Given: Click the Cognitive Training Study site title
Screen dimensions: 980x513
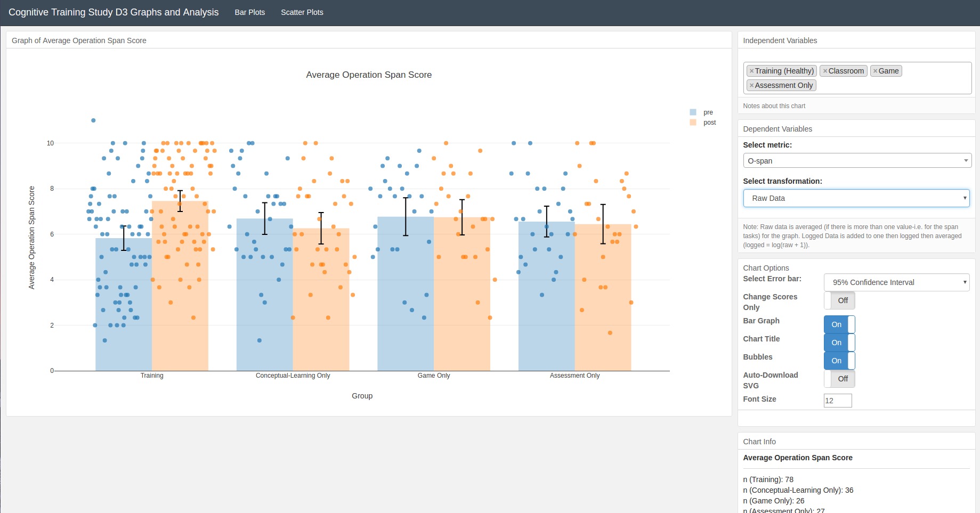Looking at the screenshot, I should click(114, 12).
